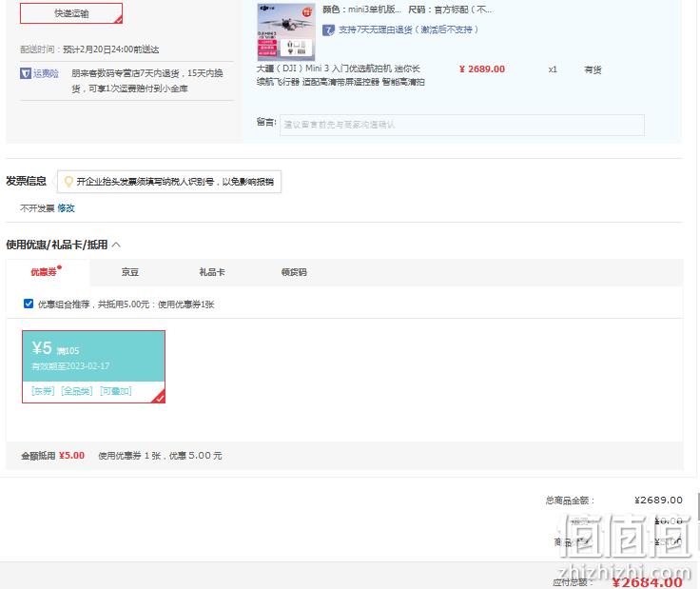Screen dimensions: 700x589
Task: Click the ¥ 2689.00 product price
Action: [x=482, y=69]
